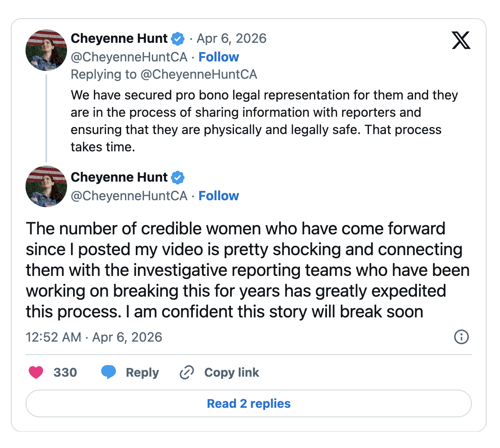Viewport: 500px width, 448px height.
Task: Like the tweet with the heart icon
Action: pyautogui.click(x=36, y=372)
